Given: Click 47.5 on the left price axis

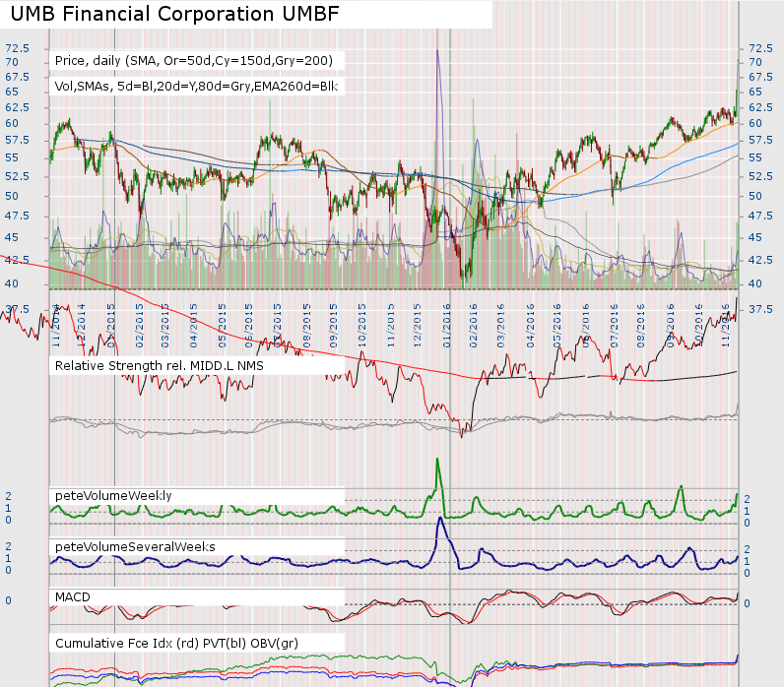Looking at the screenshot, I should click(x=17, y=216).
